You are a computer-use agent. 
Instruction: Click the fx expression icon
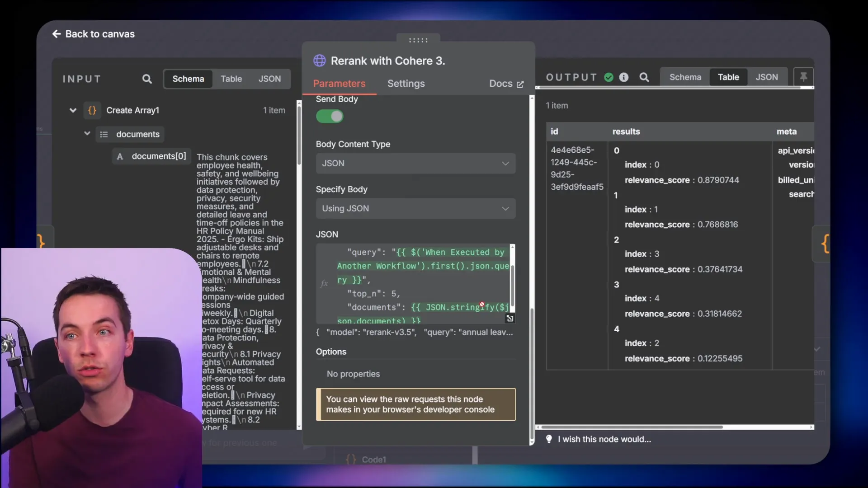pyautogui.click(x=324, y=283)
